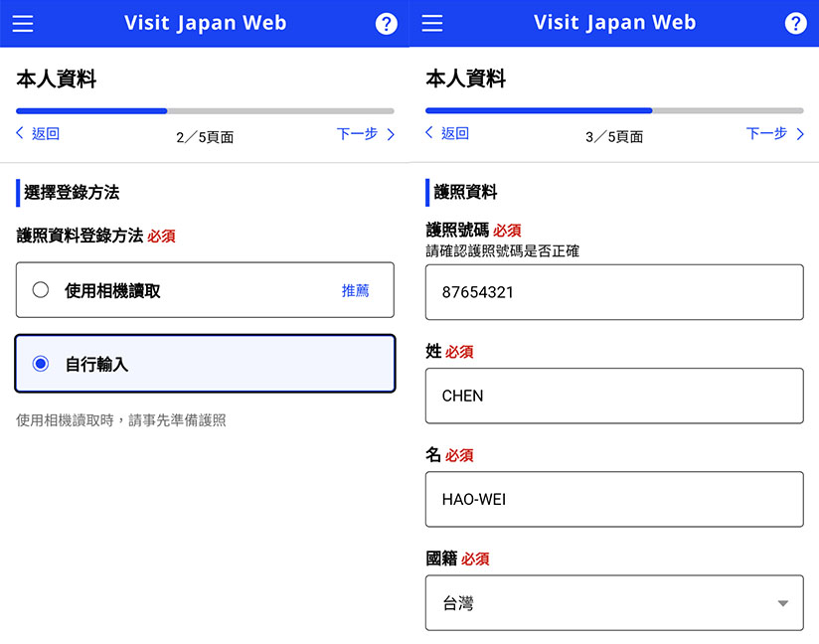Click 下一步 on page 3/5
The width and height of the screenshot is (819, 644).
click(766, 133)
